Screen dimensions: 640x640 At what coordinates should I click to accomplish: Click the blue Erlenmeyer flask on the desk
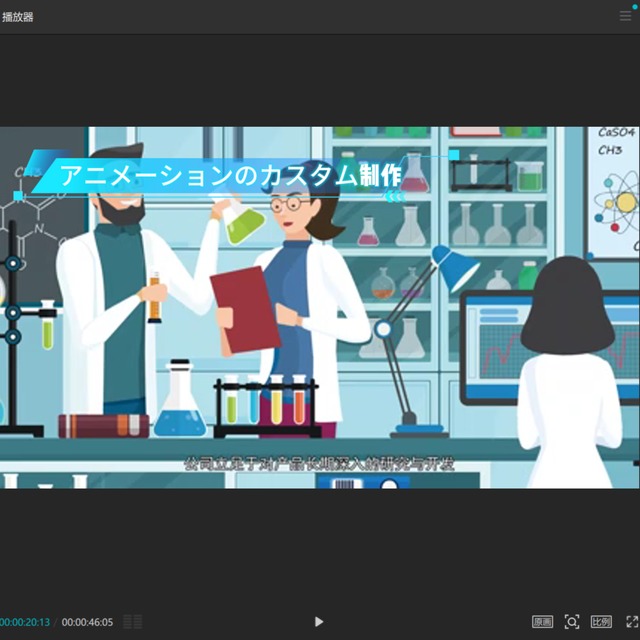pos(180,405)
